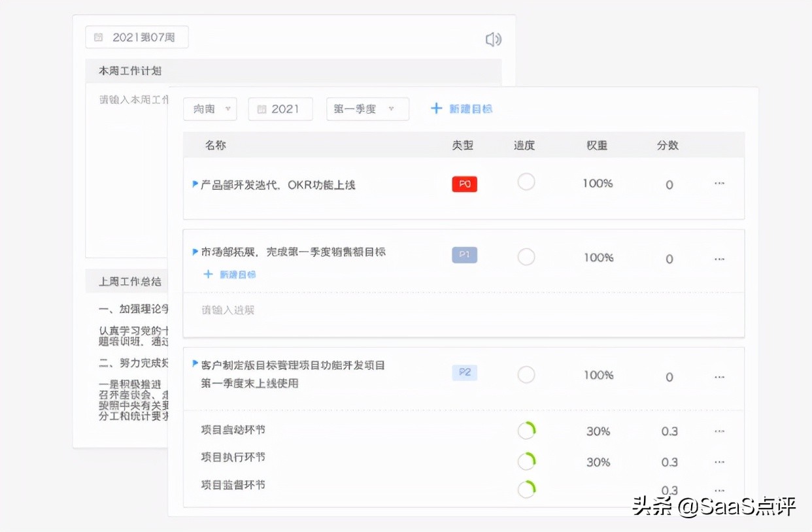Click the speaker announcement icon at top right

click(494, 39)
